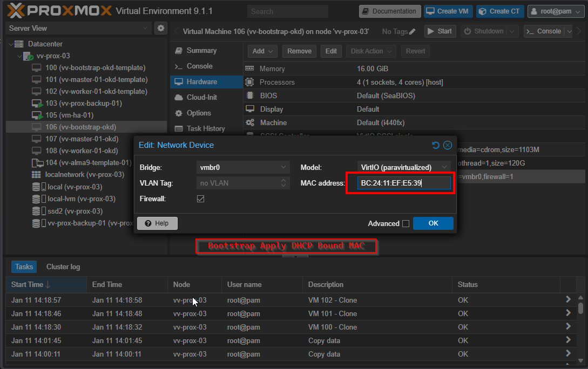
Task: Open the Server View selector dropdown
Action: [x=145, y=28]
